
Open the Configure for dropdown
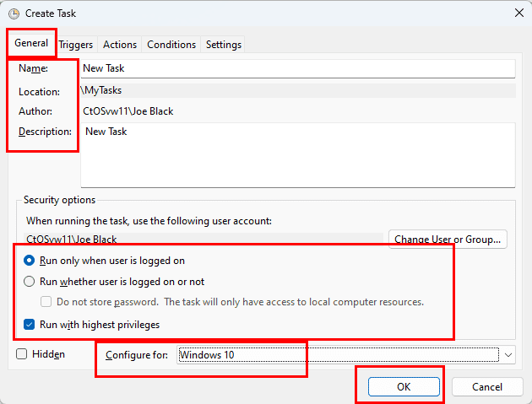tap(345, 355)
